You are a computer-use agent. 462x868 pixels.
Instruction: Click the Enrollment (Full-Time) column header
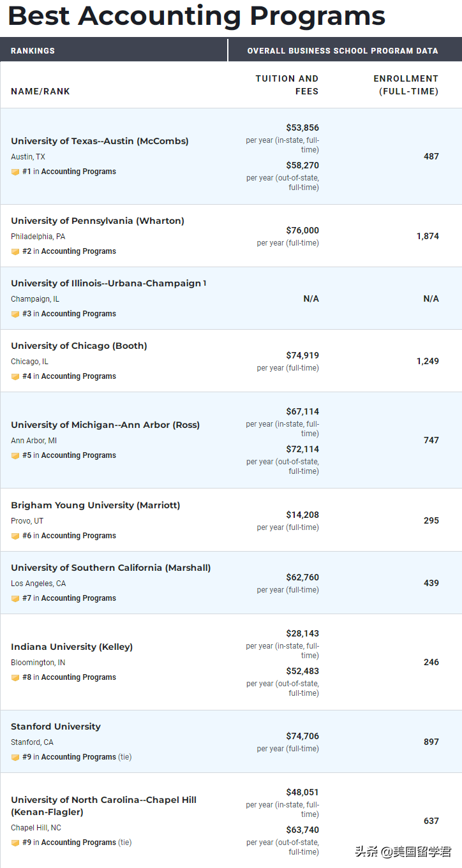click(x=406, y=85)
